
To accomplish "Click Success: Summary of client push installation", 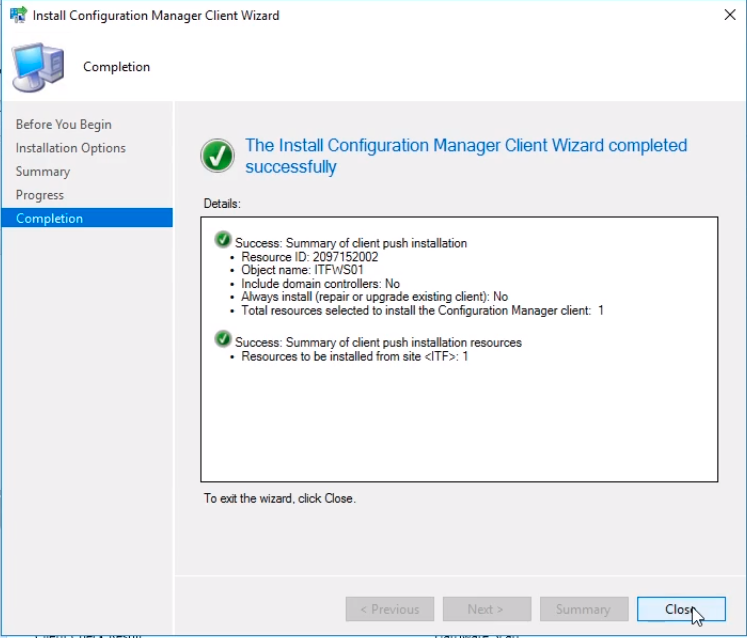I will pos(351,243).
